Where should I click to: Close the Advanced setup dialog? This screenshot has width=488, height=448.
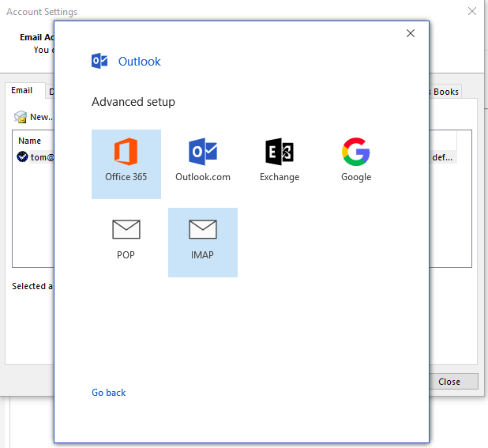click(411, 33)
